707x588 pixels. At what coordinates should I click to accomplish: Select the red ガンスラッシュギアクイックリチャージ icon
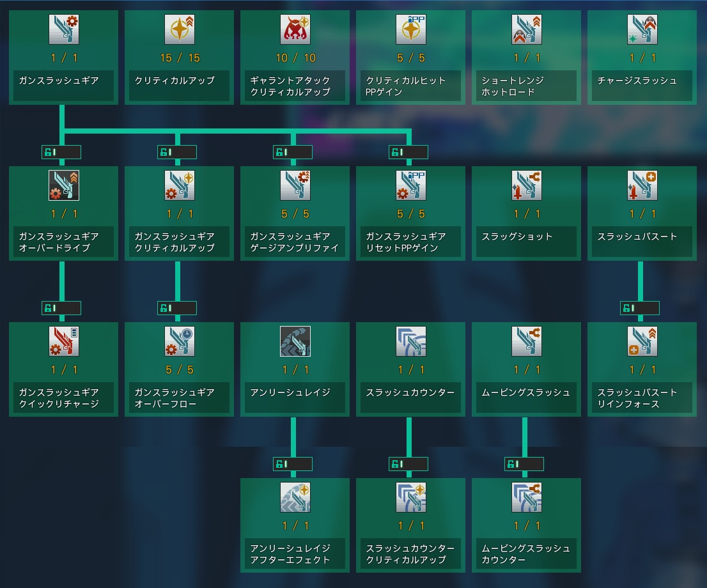tap(64, 341)
